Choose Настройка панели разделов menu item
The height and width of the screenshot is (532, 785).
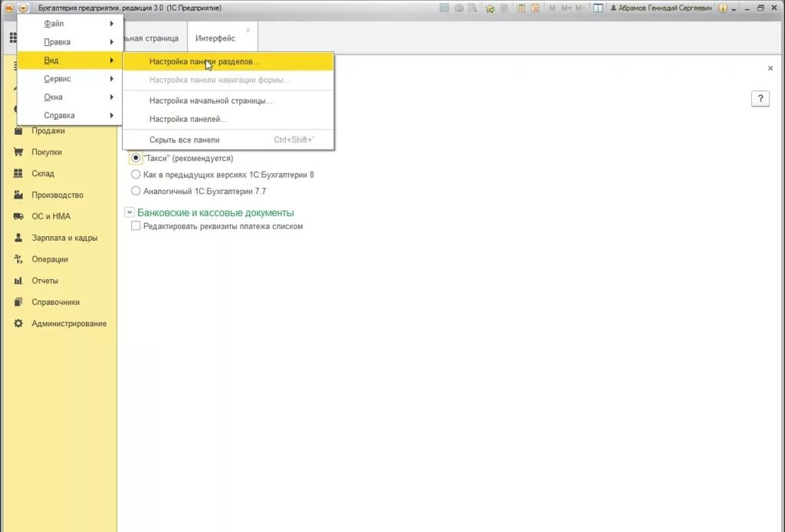228,61
